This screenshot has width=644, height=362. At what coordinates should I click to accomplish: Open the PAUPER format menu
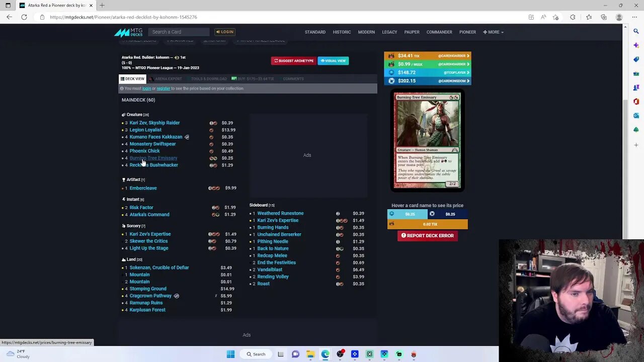point(412,32)
